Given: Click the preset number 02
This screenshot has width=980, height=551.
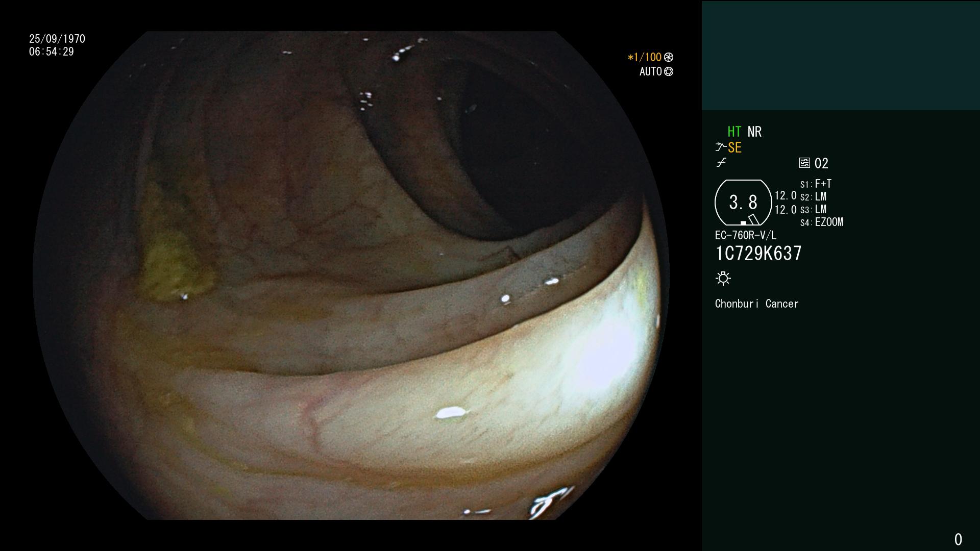Looking at the screenshot, I should coord(821,163).
